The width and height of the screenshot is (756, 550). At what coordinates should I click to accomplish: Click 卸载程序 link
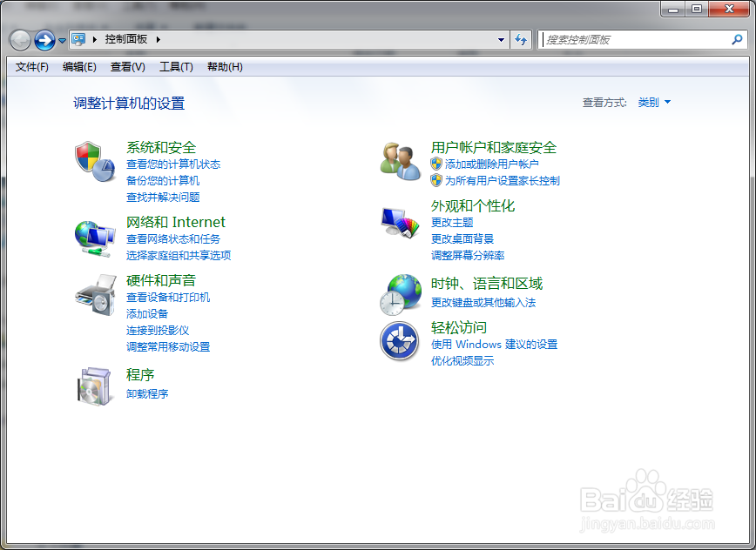147,393
